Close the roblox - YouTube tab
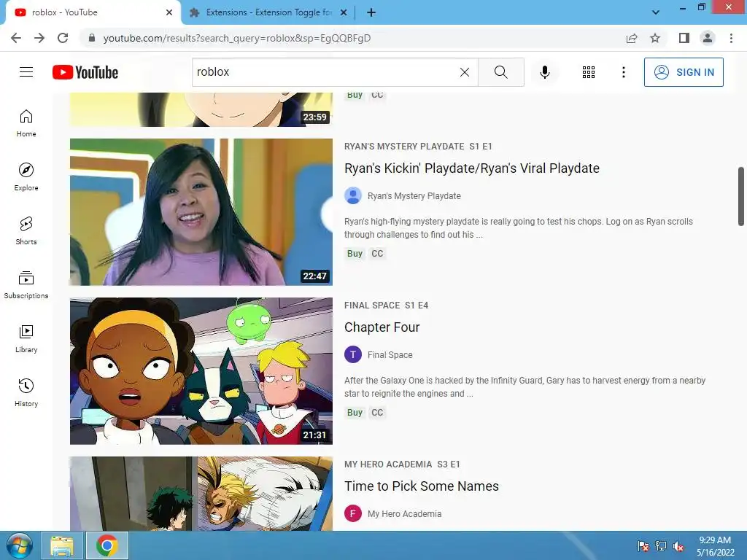The width and height of the screenshot is (747, 560). click(169, 12)
